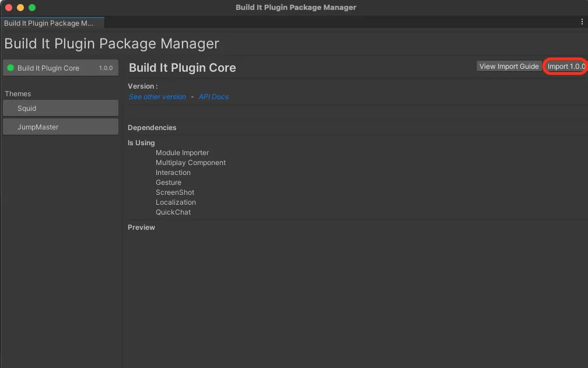
Task: Select the QuickChat dependency entry
Action: pos(173,212)
